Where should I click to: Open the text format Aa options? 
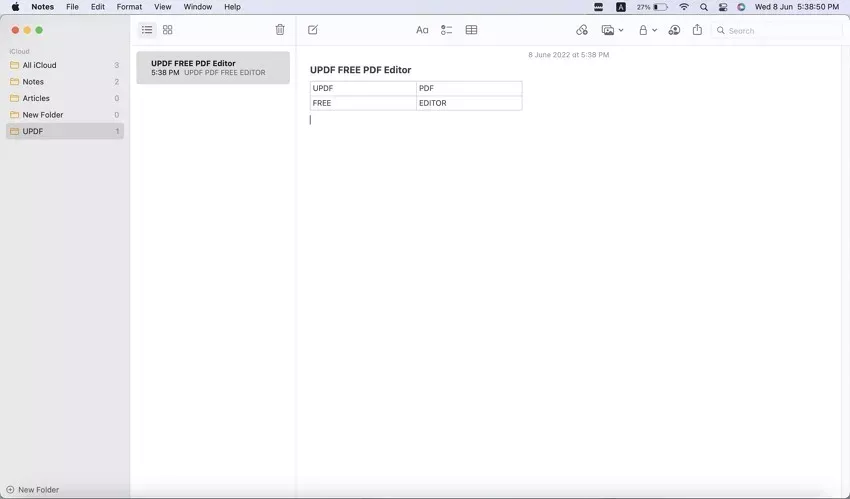click(422, 30)
